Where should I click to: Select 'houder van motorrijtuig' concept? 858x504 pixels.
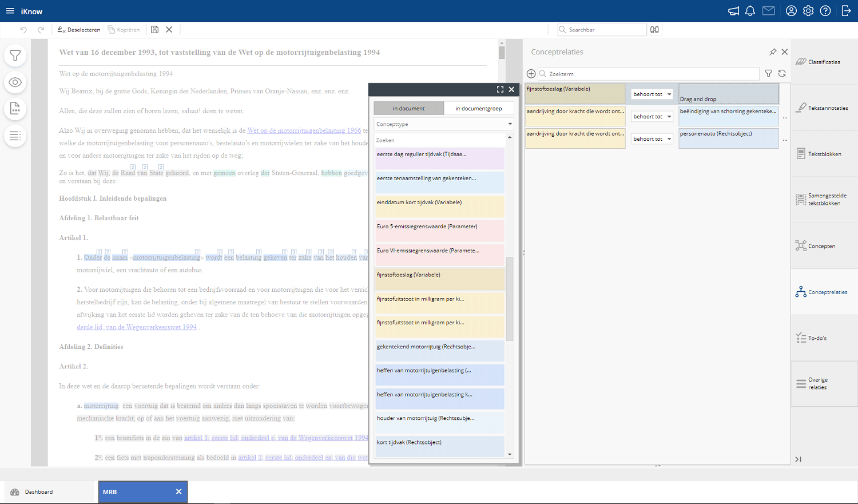(x=440, y=422)
